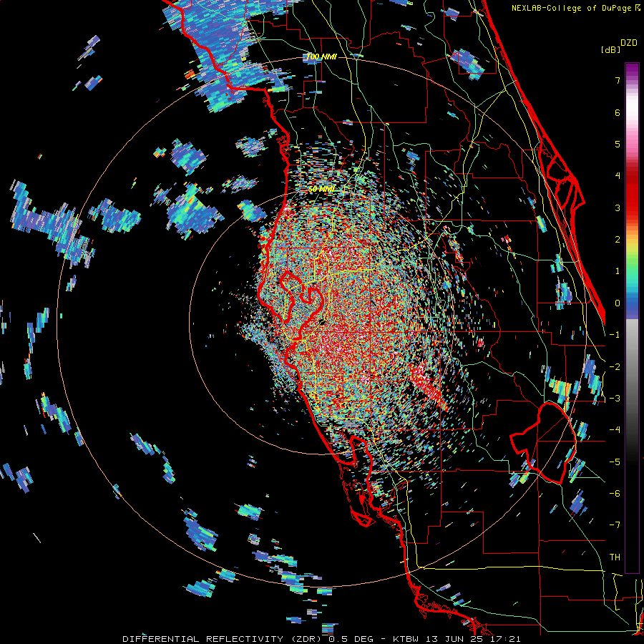Click the (ZDR) abbreviation in caption
The width and height of the screenshot is (644, 644).
(306, 639)
